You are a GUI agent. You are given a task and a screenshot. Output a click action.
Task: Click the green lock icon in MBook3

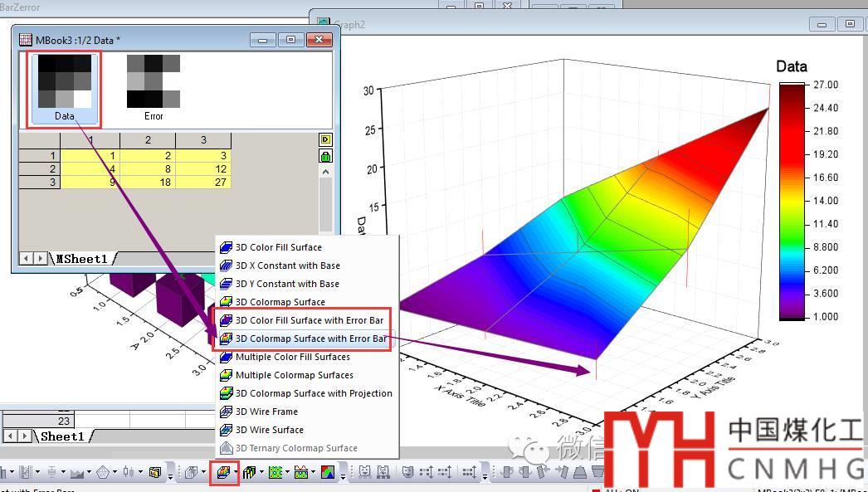(325, 156)
